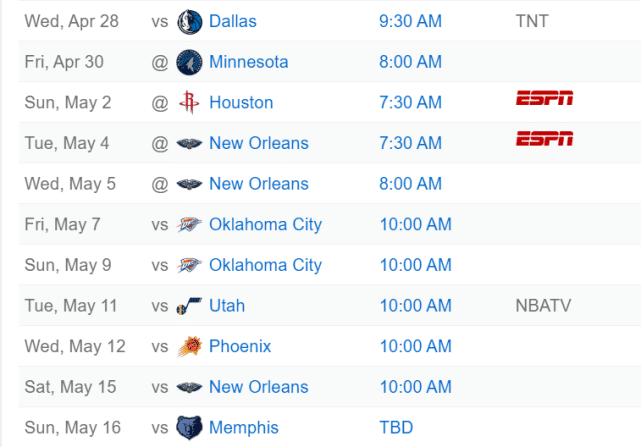Screen dimensions: 641x447
Task: Open the 10:00 AM time for Utah game
Action: [x=415, y=306]
